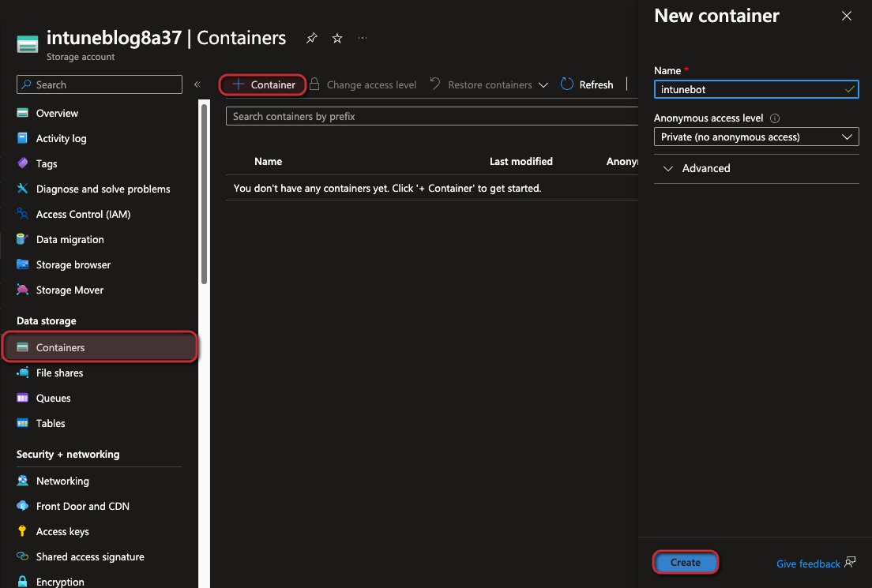The width and height of the screenshot is (872, 588).
Task: Collapse the left navigation pane
Action: point(197,83)
